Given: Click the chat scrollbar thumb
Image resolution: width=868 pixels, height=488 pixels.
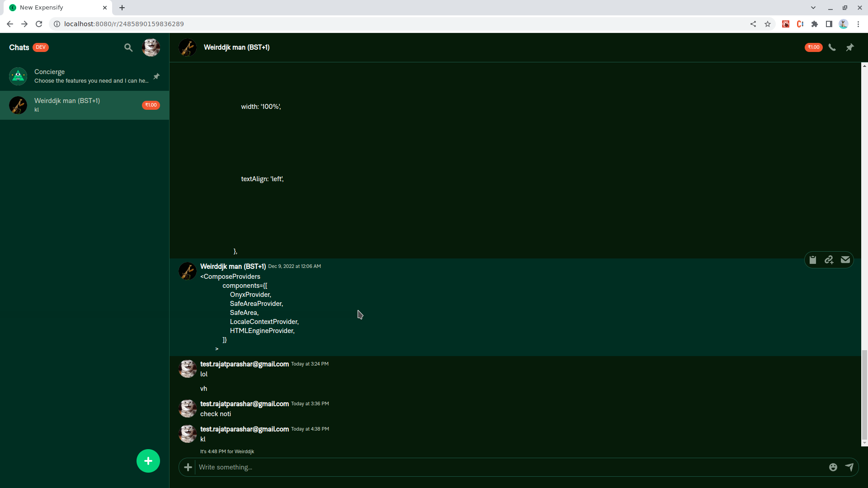Looking at the screenshot, I should coord(864,394).
